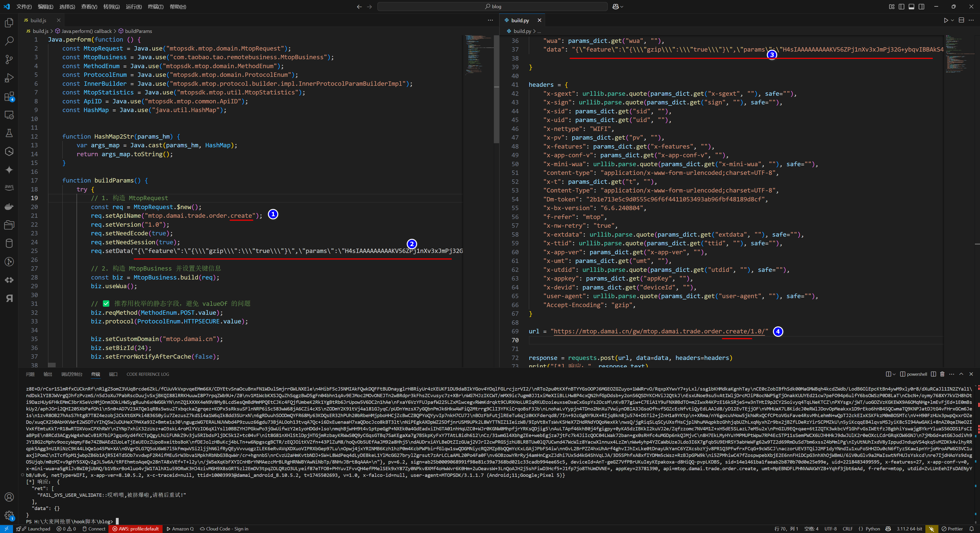Viewport: 980px width, 533px height.
Task: Switch to the 调试控制台 panel tab
Action: pos(71,374)
